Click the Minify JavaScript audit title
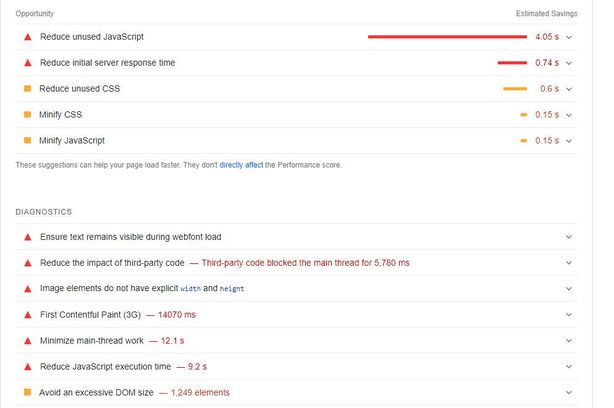Screen dimensions: 614x408 click(72, 141)
